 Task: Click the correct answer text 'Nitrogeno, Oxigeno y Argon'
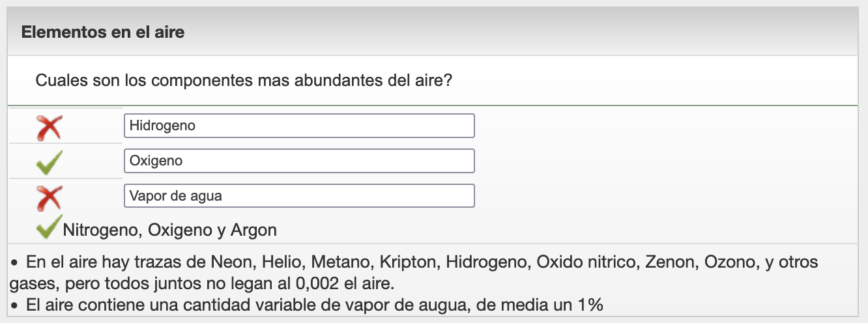(x=170, y=230)
